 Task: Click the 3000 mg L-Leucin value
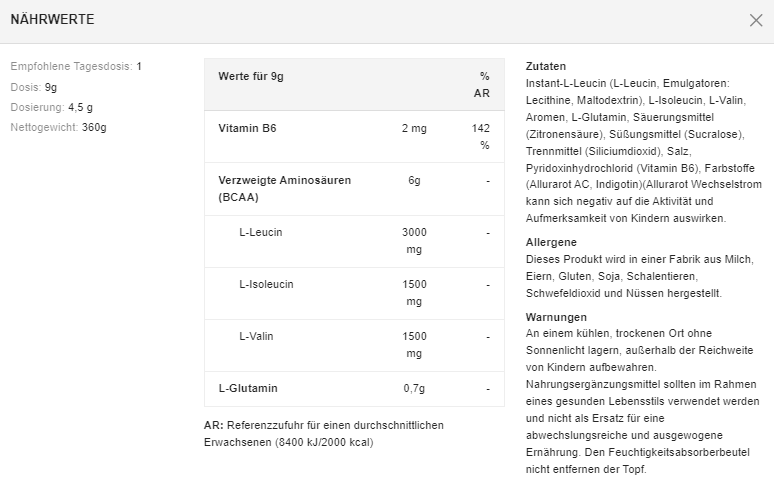click(414, 241)
